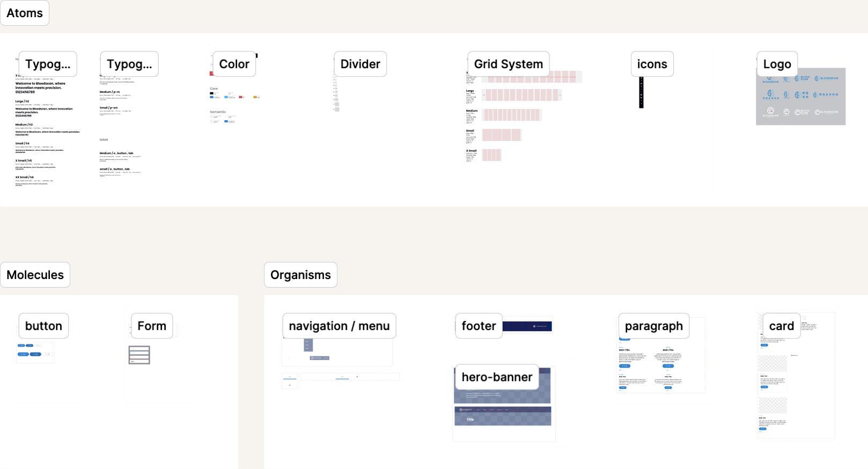Screen dimensions: 868x469
Task: Expand the navigation / menu dropdown component
Action: point(308,345)
